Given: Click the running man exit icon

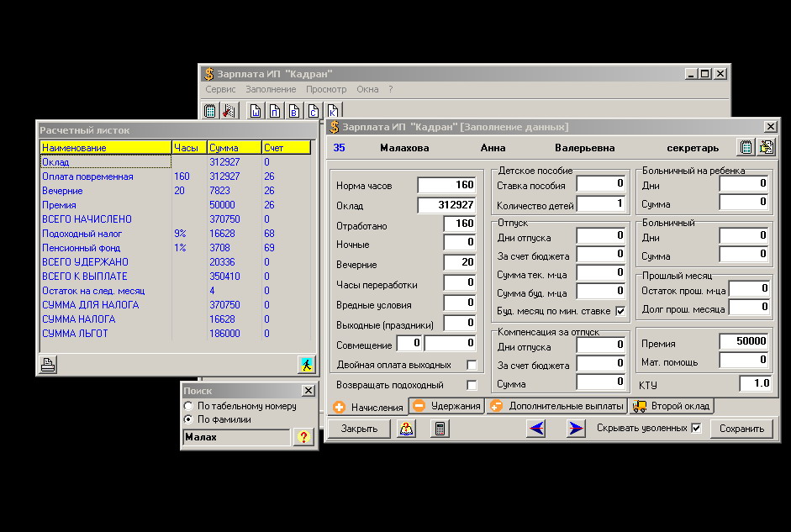Looking at the screenshot, I should coord(305,365).
